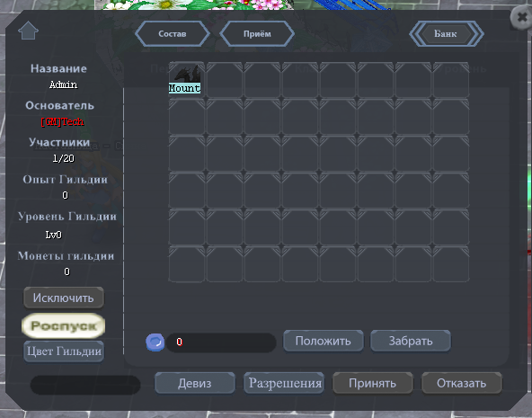Click the Забрать withdraw button
Viewport: 532px width, 418px height.
[x=411, y=341]
